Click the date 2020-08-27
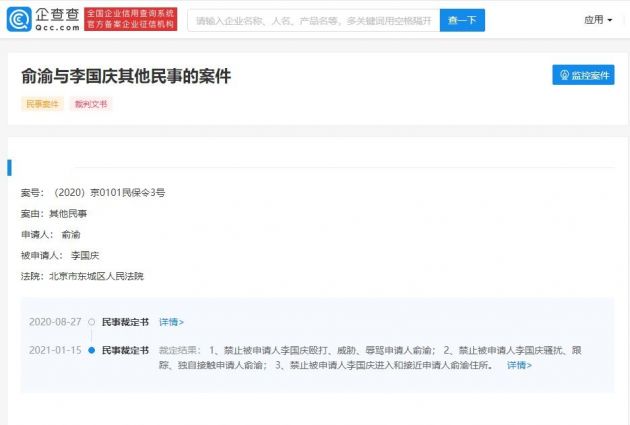The width and height of the screenshot is (630, 425). [x=55, y=322]
